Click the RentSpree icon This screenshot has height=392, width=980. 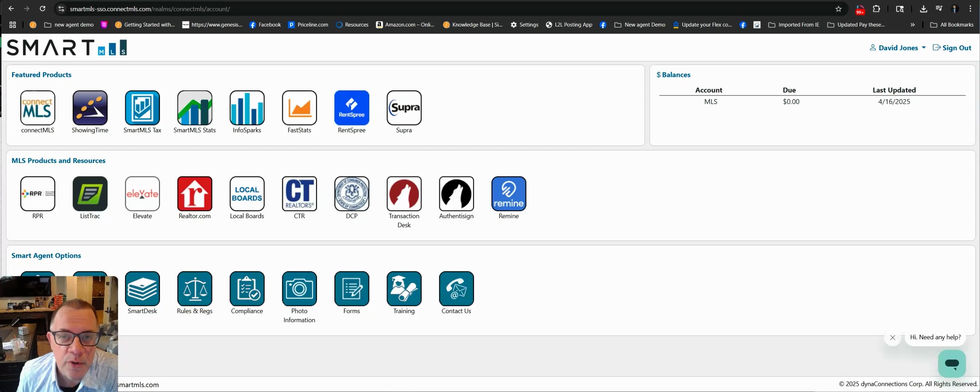click(351, 108)
